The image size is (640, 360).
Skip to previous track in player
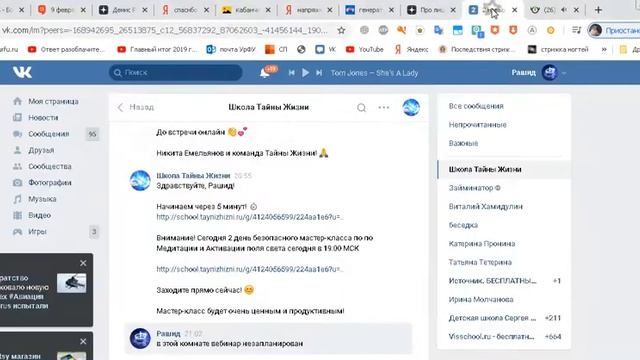pos(291,73)
